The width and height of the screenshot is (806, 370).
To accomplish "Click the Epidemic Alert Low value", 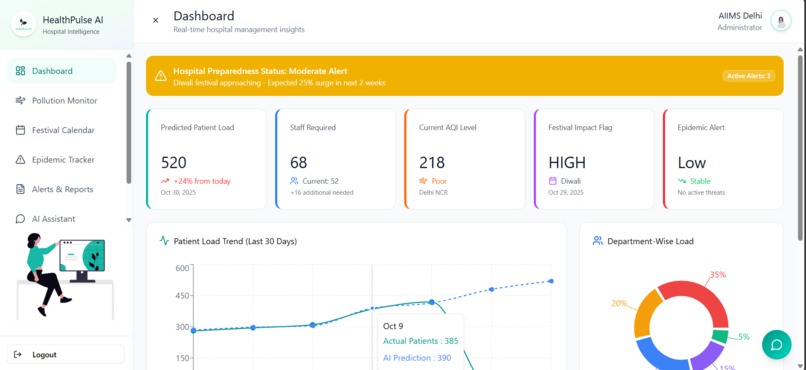I will [x=692, y=162].
